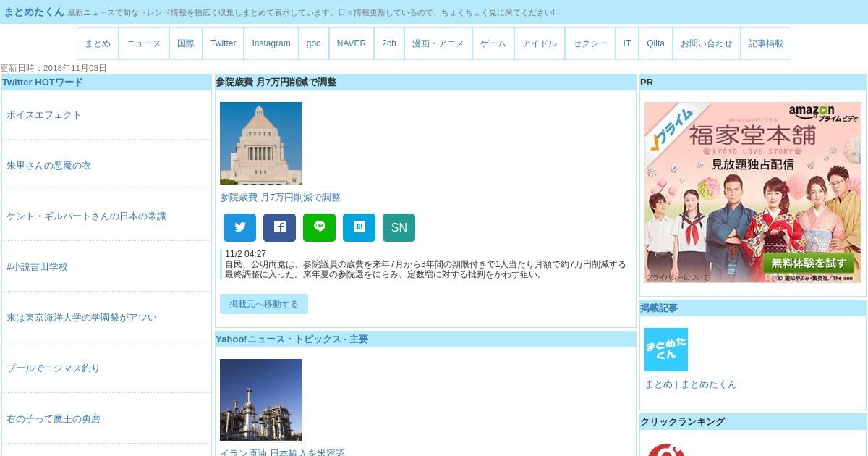The width and height of the screenshot is (868, 456).
Task: Open 末は東京海洋大学の学園祭がアツい link
Action: (82, 318)
